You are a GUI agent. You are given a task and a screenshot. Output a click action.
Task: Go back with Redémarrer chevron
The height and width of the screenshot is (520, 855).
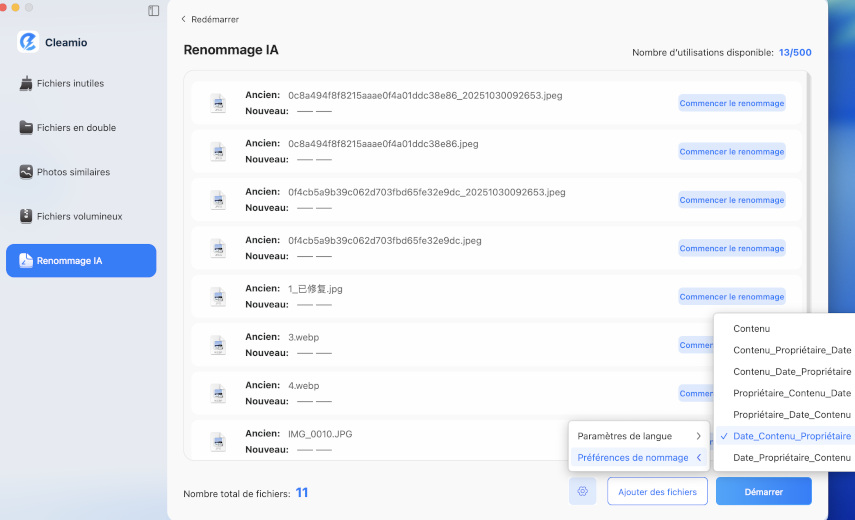click(184, 19)
